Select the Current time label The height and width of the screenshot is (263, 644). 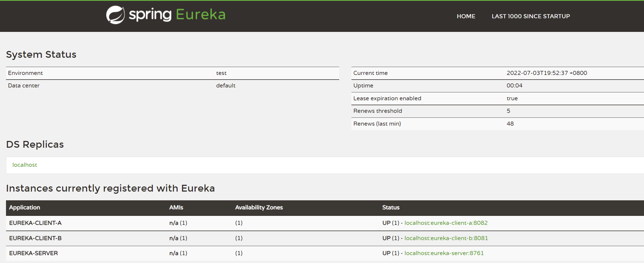370,73
